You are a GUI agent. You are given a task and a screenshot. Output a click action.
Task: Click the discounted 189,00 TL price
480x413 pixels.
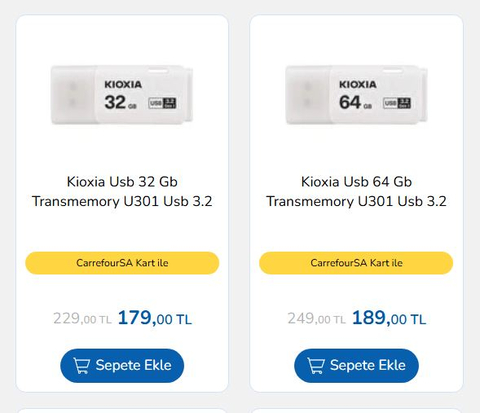pos(389,318)
